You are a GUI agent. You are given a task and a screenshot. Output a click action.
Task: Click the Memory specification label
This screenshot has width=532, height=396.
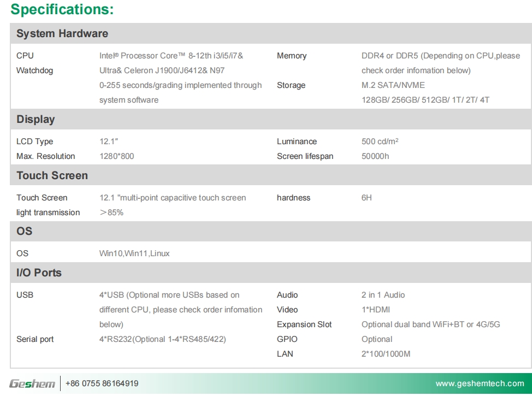tap(293, 56)
